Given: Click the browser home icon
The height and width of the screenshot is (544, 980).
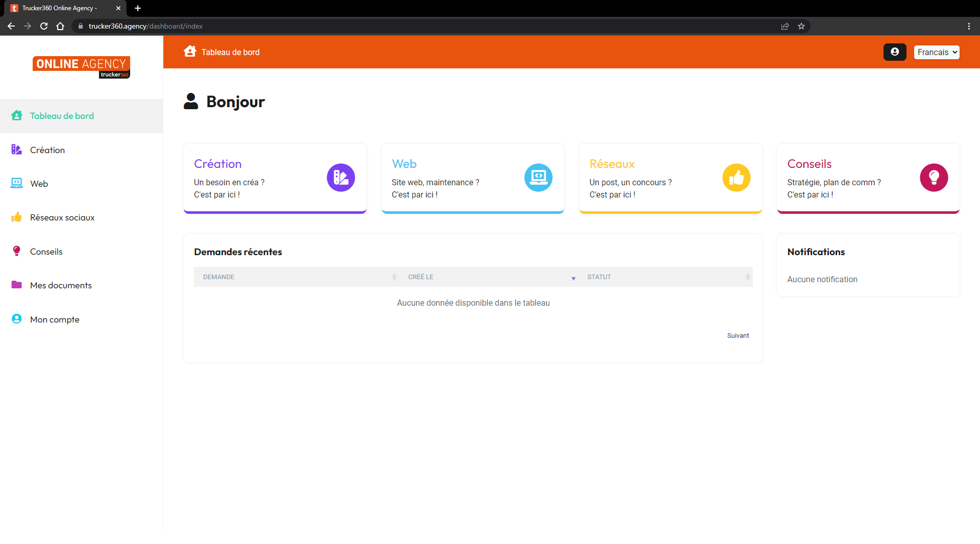Looking at the screenshot, I should point(60,26).
